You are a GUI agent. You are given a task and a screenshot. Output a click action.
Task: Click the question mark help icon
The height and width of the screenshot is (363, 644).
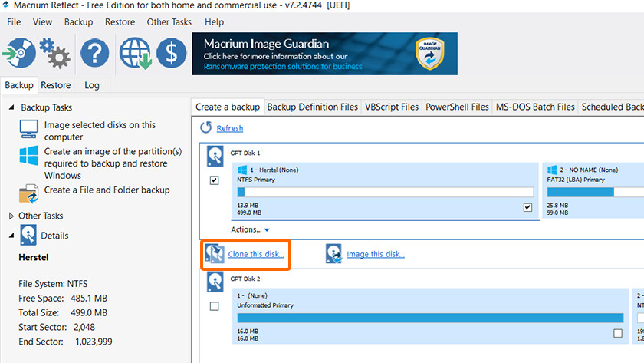click(94, 53)
